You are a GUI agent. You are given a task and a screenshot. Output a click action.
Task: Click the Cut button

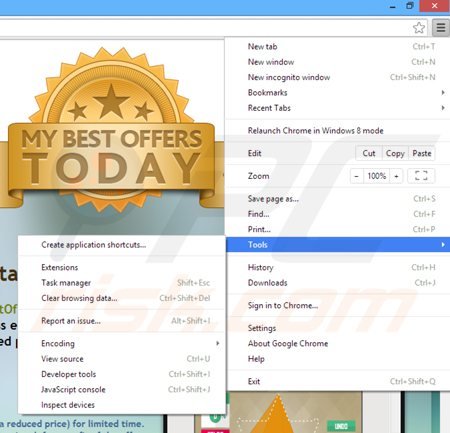coord(369,153)
